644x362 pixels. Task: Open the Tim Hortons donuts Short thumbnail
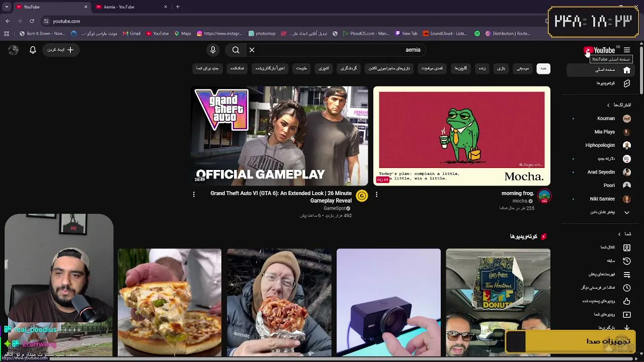pos(498,303)
